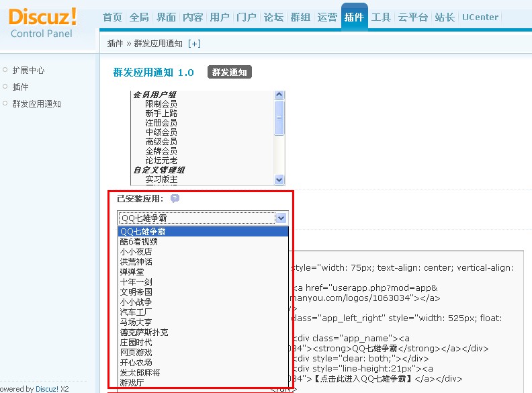532x393 pixels.
Task: Open 群发应用通知 in the left sidebar
Action: point(37,104)
